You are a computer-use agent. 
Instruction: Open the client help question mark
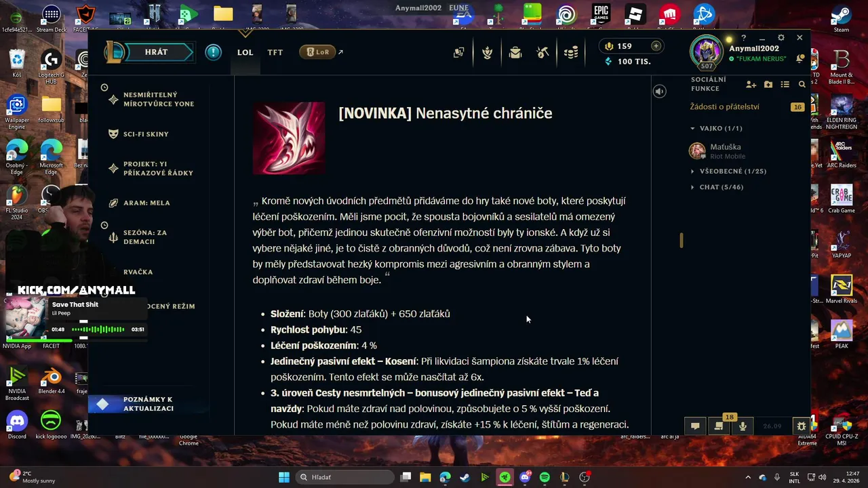click(744, 38)
